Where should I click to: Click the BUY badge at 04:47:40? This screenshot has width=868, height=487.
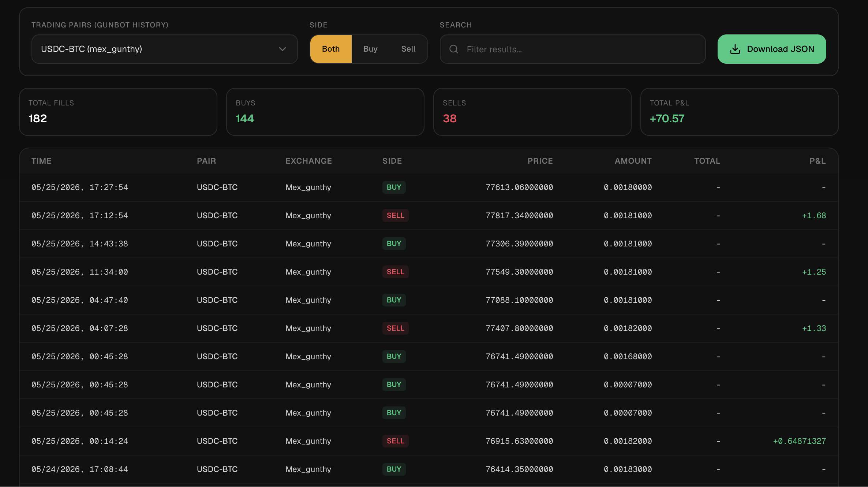tap(394, 300)
